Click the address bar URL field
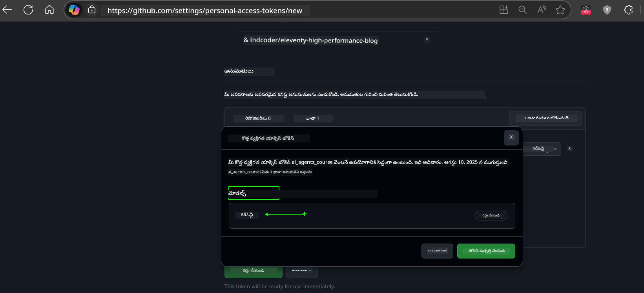This screenshot has width=644, height=293. click(x=204, y=11)
